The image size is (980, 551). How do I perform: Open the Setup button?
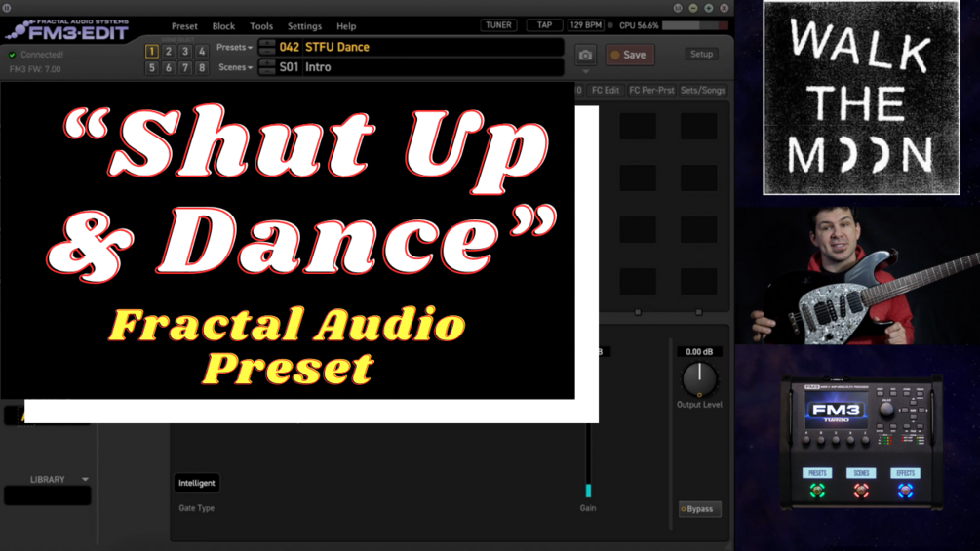click(x=701, y=55)
